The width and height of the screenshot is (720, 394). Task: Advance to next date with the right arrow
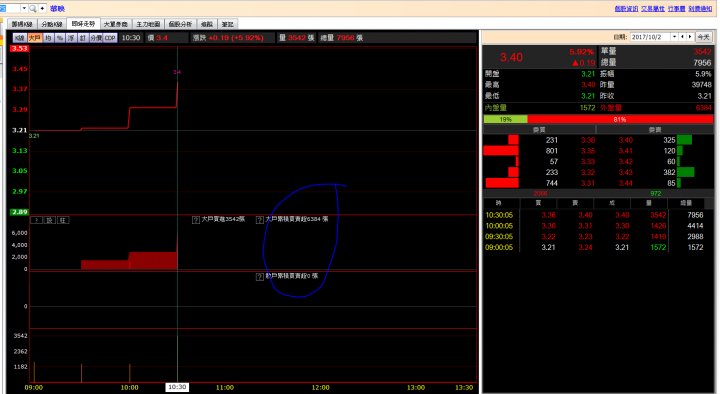pos(690,37)
